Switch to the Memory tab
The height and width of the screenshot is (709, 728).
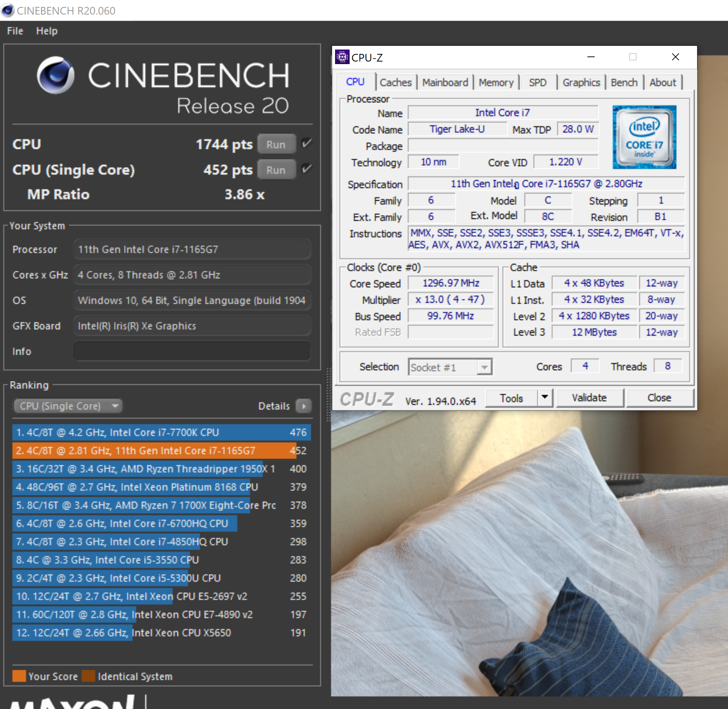tap(496, 82)
